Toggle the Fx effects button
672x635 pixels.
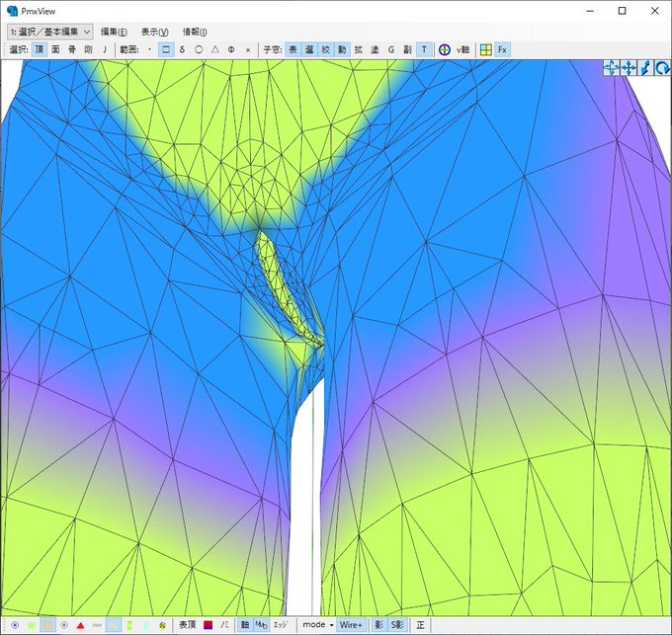click(x=502, y=49)
